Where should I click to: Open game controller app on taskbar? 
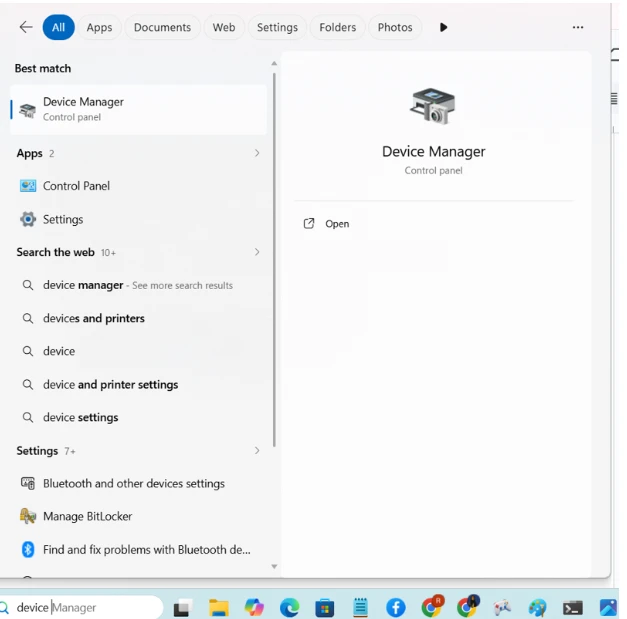pos(502,608)
